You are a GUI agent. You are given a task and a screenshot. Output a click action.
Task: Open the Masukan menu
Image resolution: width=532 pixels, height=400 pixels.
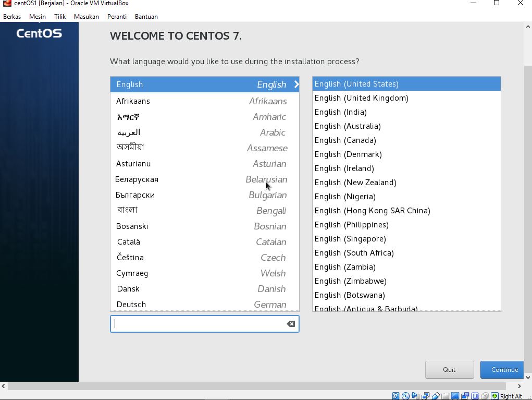(x=86, y=17)
